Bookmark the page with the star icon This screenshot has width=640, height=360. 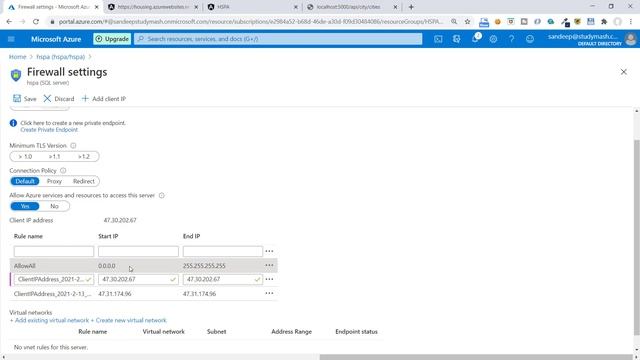(467, 22)
